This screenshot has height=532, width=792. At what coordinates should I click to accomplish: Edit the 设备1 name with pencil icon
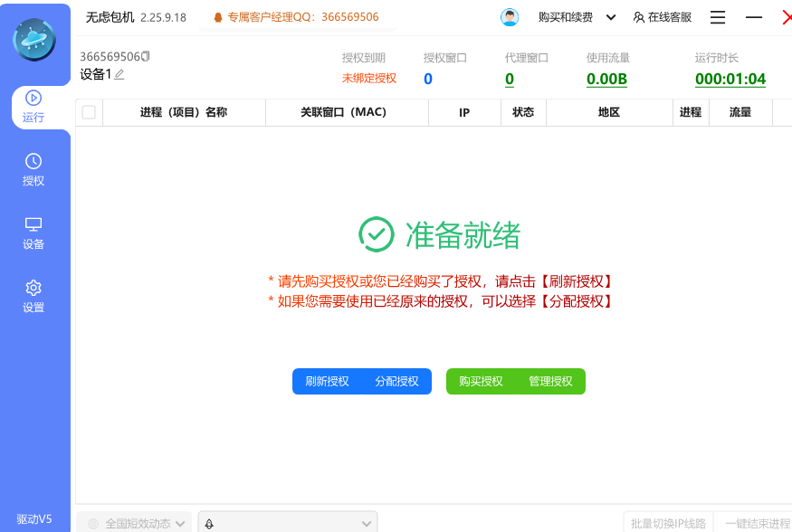119,74
